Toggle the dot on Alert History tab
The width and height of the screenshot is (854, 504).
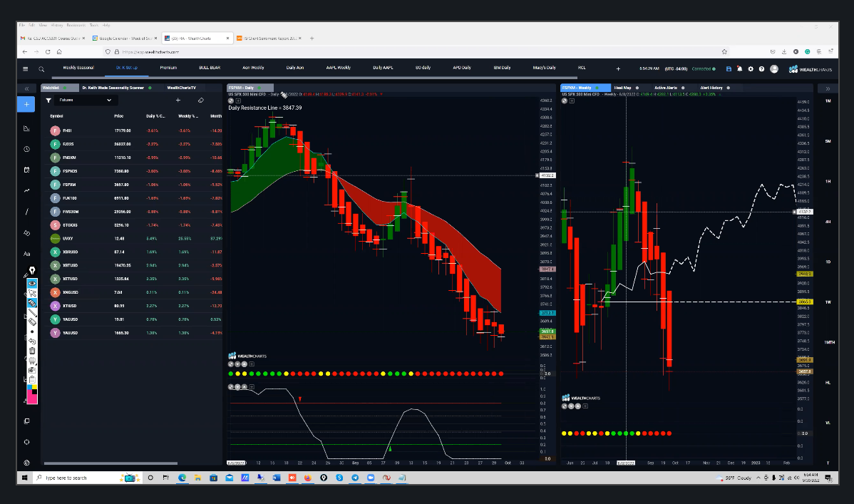pos(729,88)
